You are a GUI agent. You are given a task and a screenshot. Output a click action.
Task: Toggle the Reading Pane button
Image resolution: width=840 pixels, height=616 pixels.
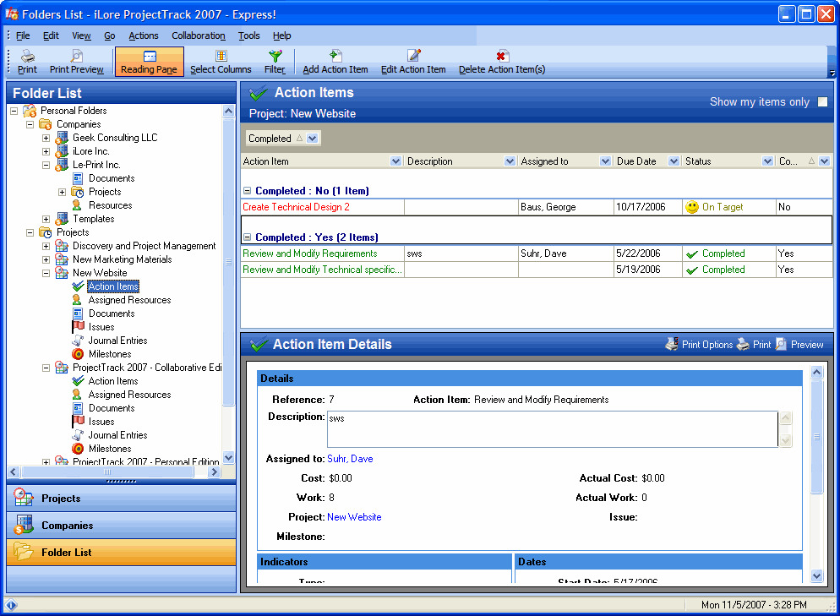pyautogui.click(x=149, y=62)
